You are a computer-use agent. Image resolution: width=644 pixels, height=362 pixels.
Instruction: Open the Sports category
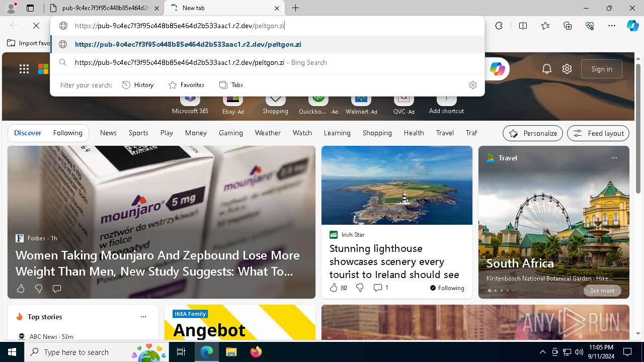[x=138, y=133]
